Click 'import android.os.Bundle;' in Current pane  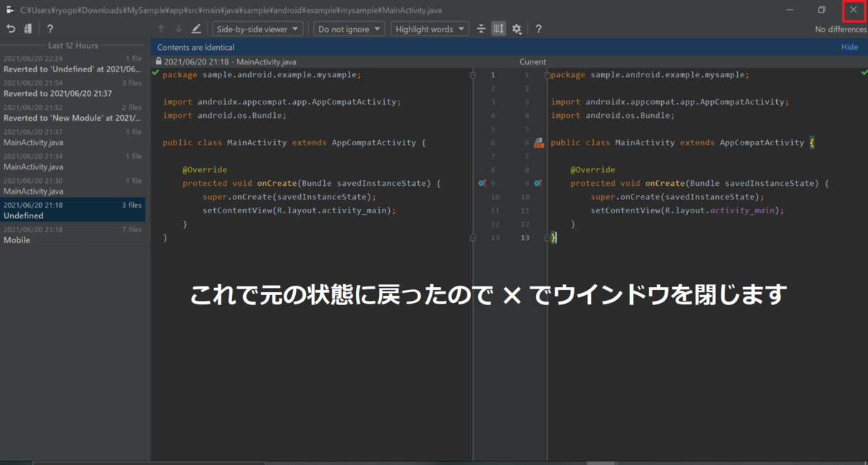pos(613,116)
